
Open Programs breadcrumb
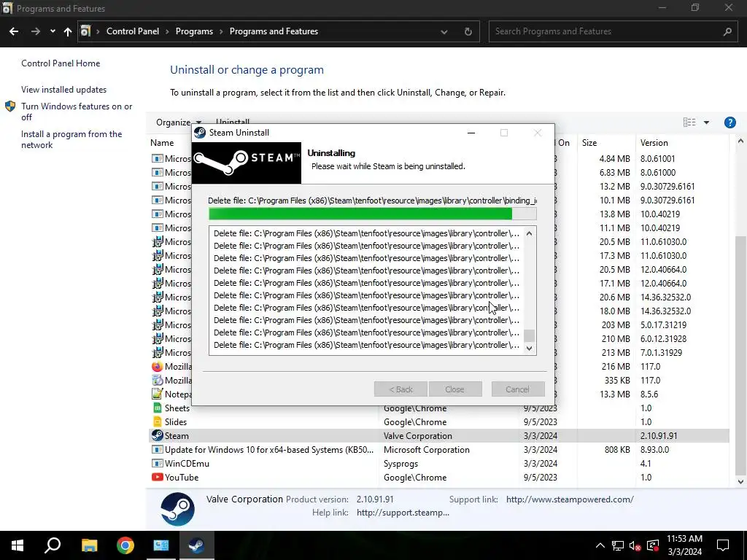pyautogui.click(x=194, y=31)
